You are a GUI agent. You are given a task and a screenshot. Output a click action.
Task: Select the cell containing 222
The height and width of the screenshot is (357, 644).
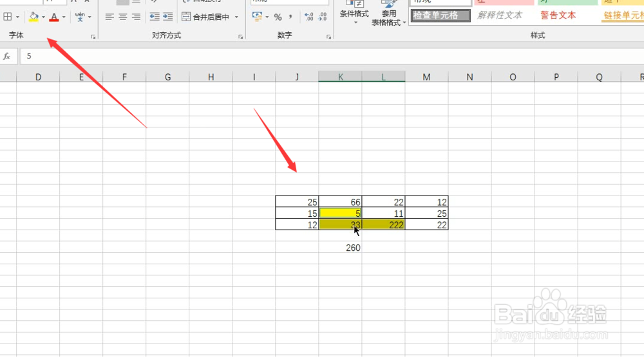tap(383, 224)
